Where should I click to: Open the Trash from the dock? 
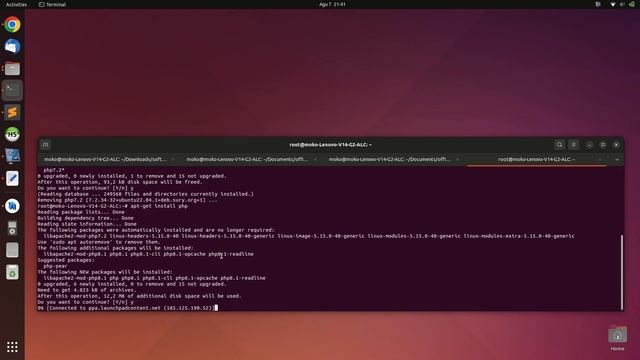12,272
